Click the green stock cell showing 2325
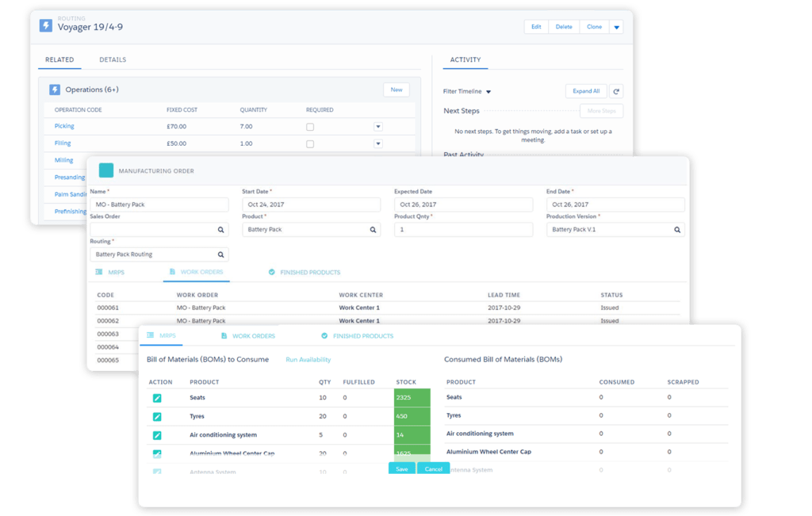Image resolution: width=812 pixels, height=516 pixels. pos(414,397)
